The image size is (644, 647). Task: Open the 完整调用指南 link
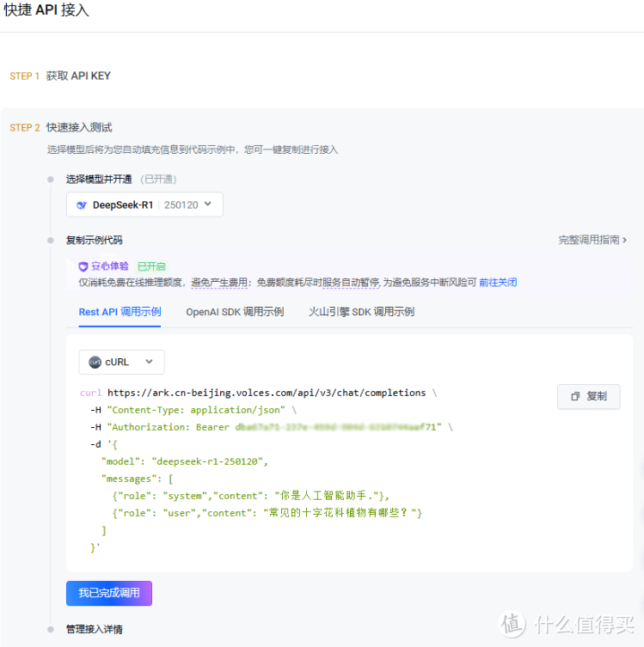(x=592, y=240)
